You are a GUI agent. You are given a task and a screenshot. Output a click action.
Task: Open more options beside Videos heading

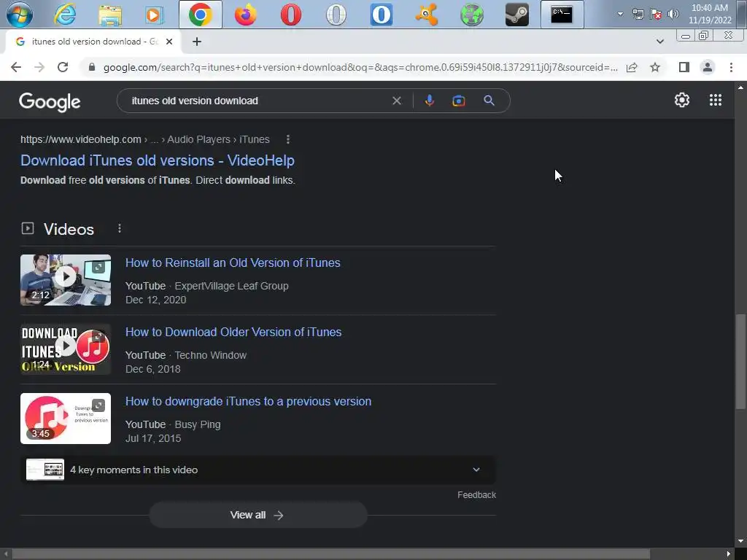click(120, 228)
